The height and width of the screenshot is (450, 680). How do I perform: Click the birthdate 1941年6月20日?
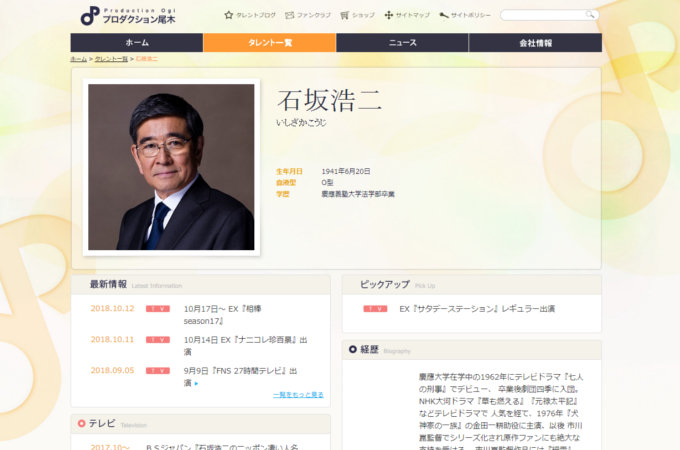[x=346, y=171]
